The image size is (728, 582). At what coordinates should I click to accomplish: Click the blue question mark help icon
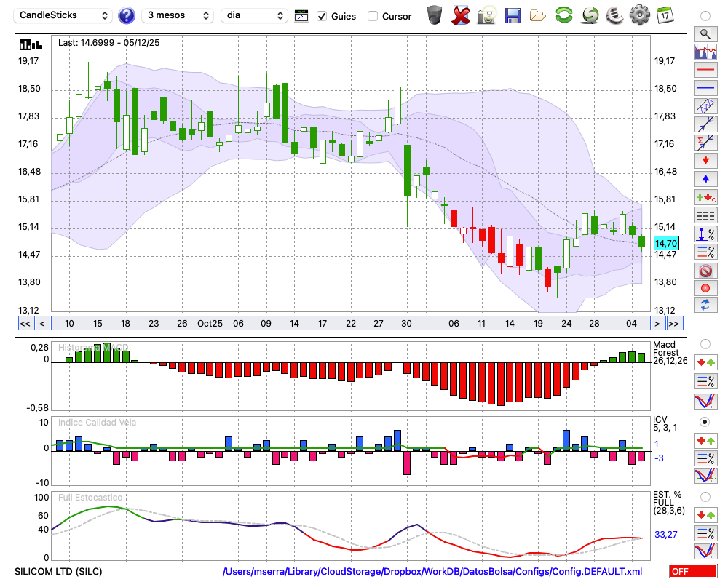point(127,15)
